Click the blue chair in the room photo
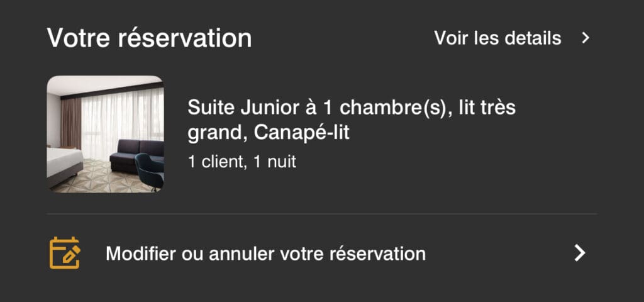The width and height of the screenshot is (644, 302). [150, 171]
